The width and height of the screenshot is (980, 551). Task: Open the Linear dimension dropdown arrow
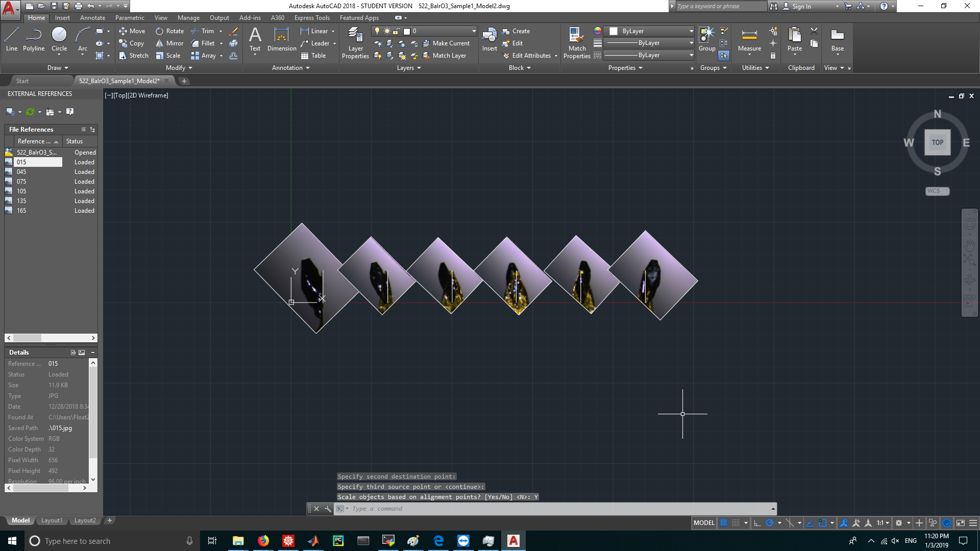[x=333, y=31]
